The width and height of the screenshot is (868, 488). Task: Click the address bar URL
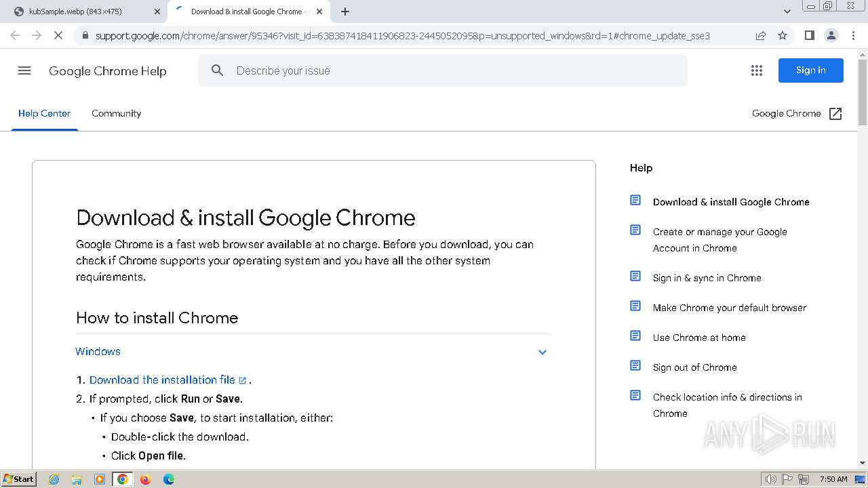point(403,35)
